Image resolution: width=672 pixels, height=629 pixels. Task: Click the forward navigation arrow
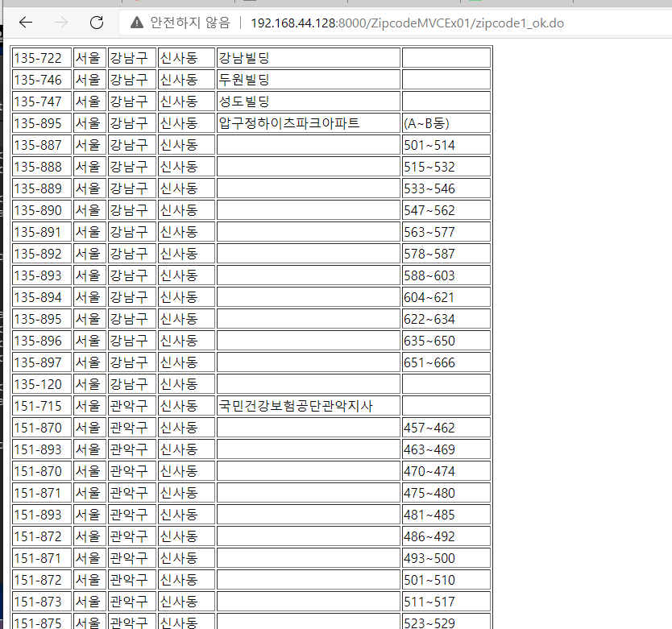click(61, 23)
